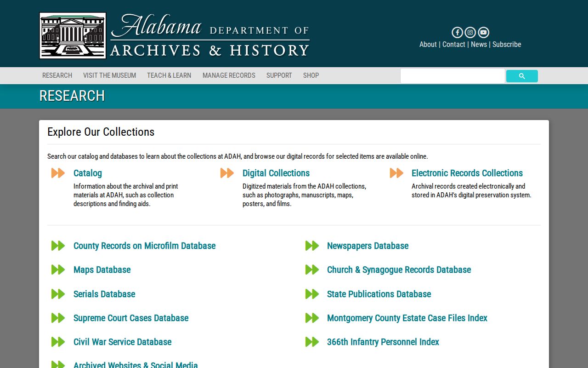Click green arrow beside Church & Synagogue Records
The height and width of the screenshot is (368, 588).
coord(312,270)
